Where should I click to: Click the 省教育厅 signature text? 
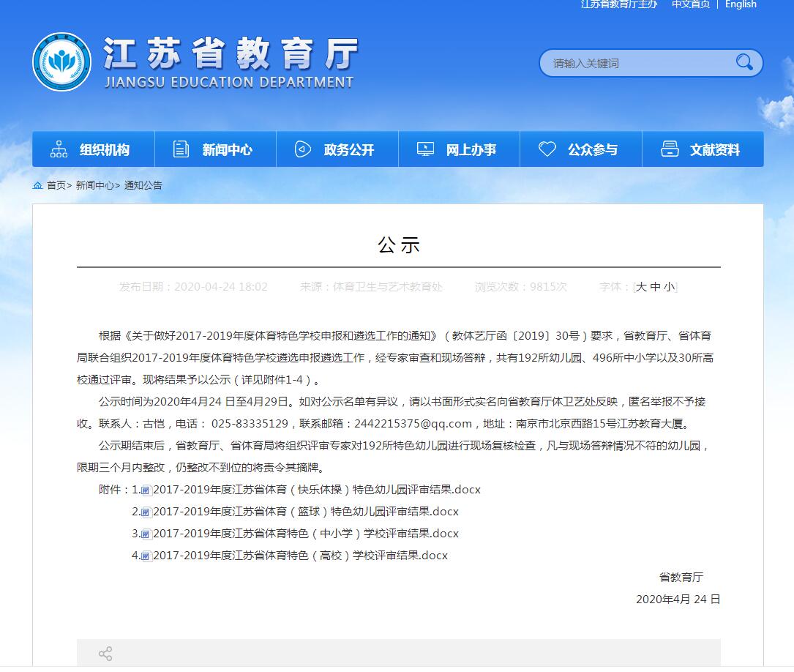[681, 578]
